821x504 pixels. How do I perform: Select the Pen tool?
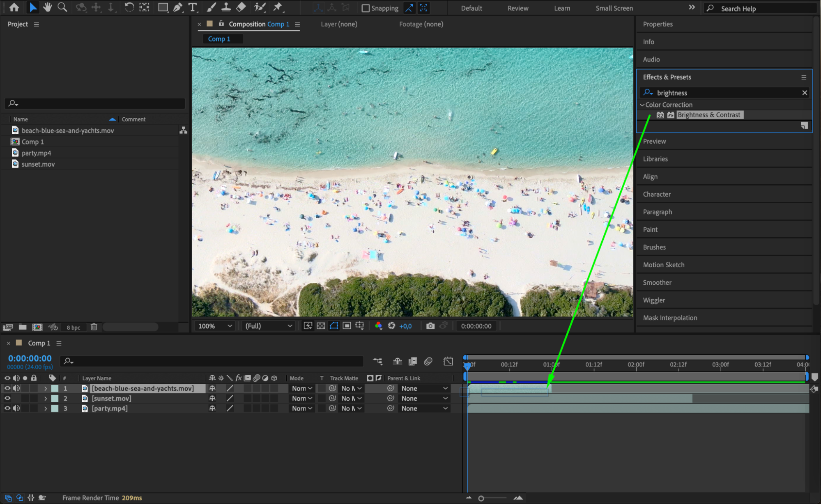click(177, 7)
